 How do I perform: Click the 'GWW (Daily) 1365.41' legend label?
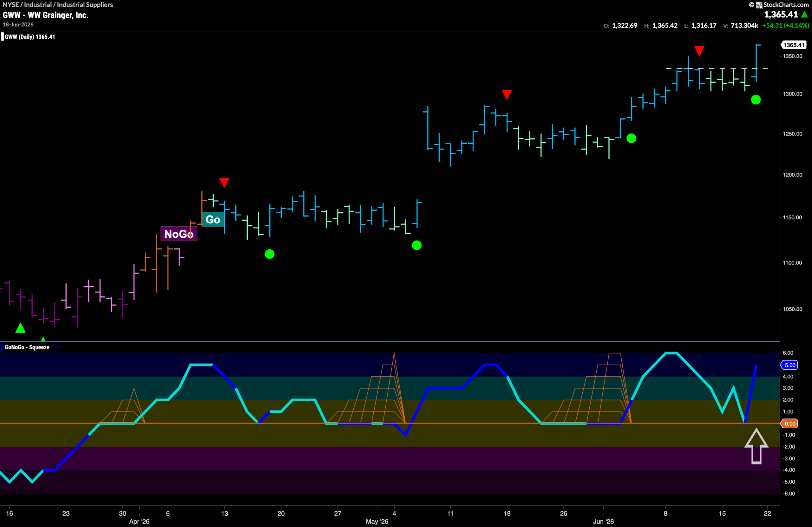pos(30,36)
